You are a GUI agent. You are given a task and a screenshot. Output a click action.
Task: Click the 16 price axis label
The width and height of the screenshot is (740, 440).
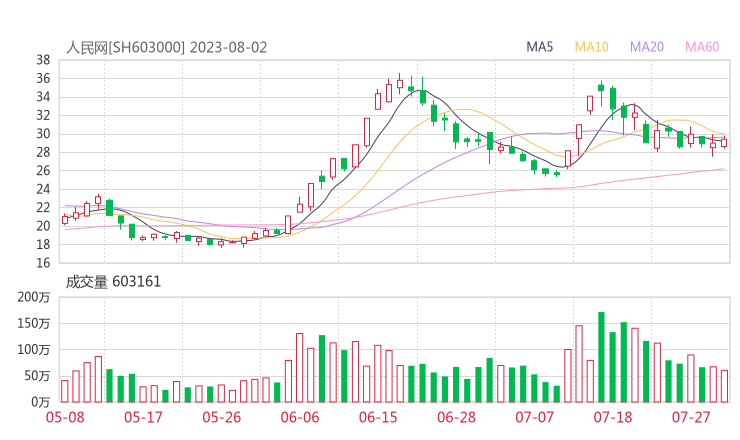pos(43,262)
